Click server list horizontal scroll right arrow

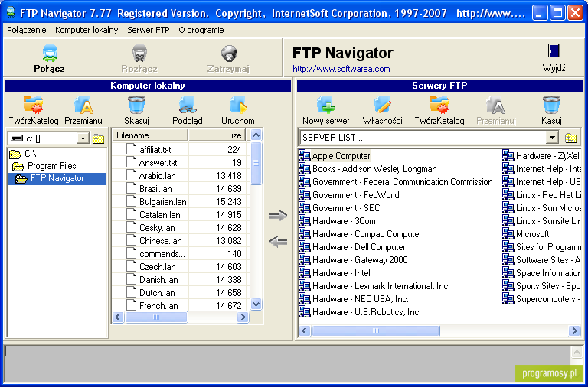[x=574, y=331]
